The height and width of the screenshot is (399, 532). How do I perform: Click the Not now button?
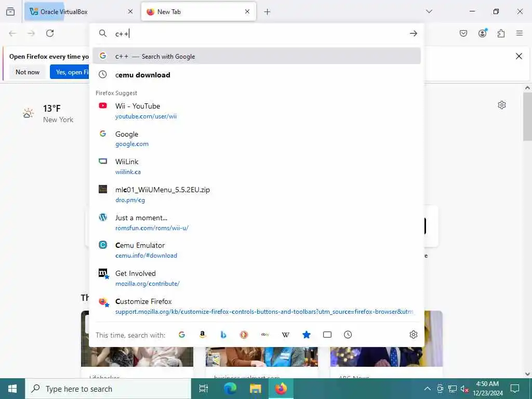click(x=28, y=72)
